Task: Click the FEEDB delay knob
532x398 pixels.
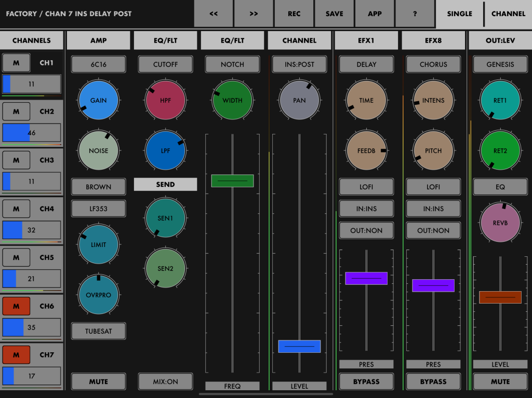Action: (x=366, y=151)
